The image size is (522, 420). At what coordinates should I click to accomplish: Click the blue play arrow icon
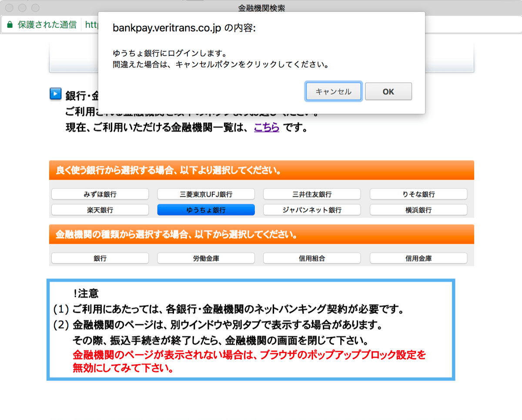pos(56,94)
